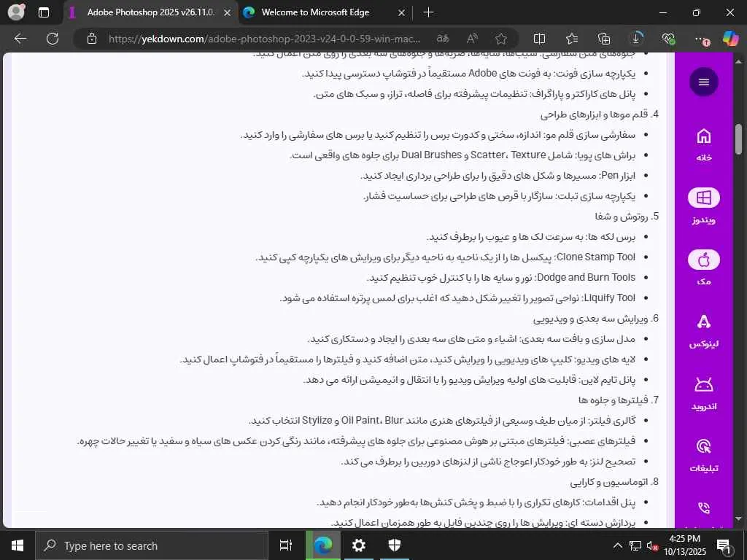Open split screen view
The width and height of the screenshot is (747, 560).
(539, 39)
